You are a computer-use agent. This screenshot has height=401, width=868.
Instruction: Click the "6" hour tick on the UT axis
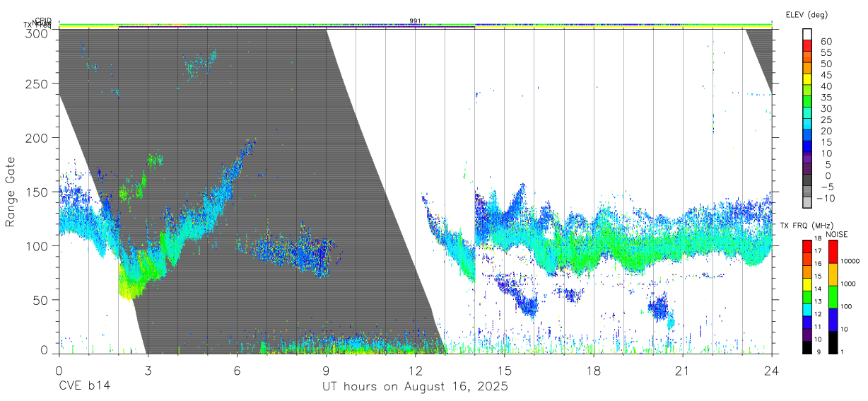point(237,370)
